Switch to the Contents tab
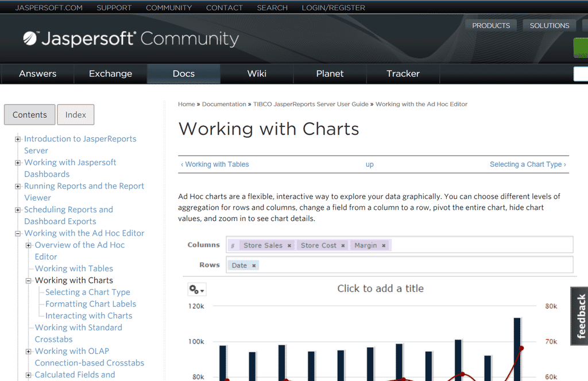This screenshot has height=381, width=588. 30,114
